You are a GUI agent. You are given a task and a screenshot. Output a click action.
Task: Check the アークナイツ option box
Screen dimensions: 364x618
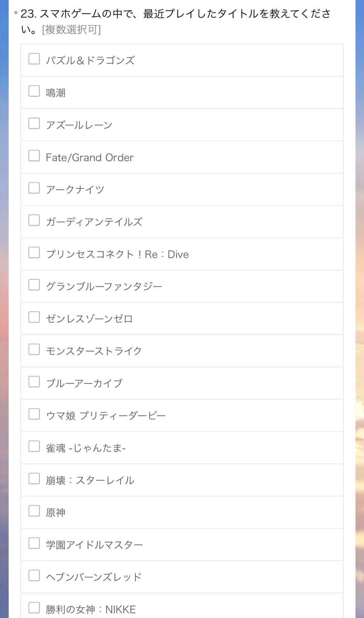pyautogui.click(x=34, y=188)
